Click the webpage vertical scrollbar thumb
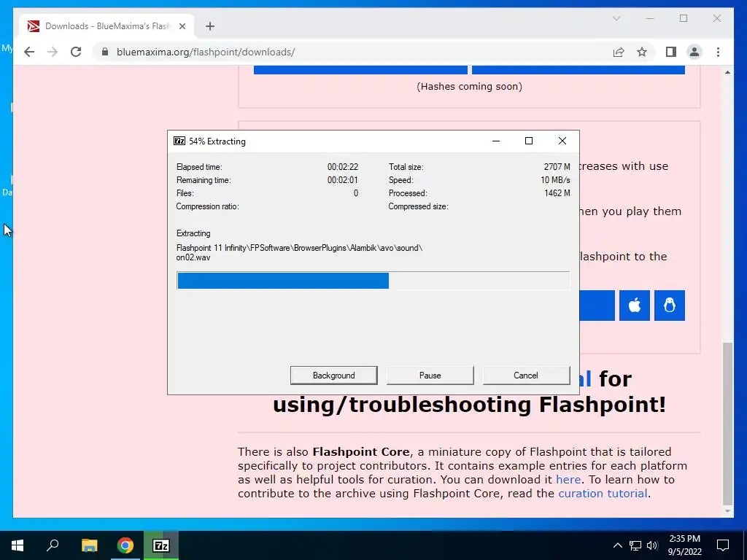This screenshot has height=560, width=747. (x=727, y=424)
